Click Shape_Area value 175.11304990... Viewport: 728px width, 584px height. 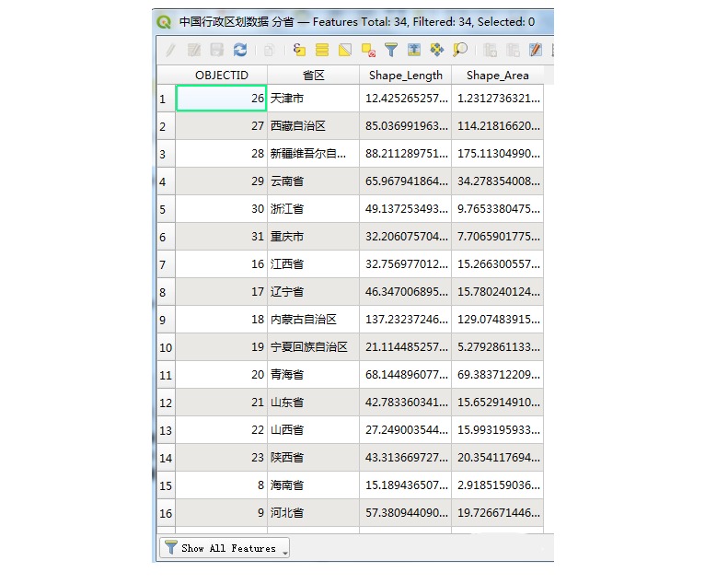pyautogui.click(x=497, y=153)
